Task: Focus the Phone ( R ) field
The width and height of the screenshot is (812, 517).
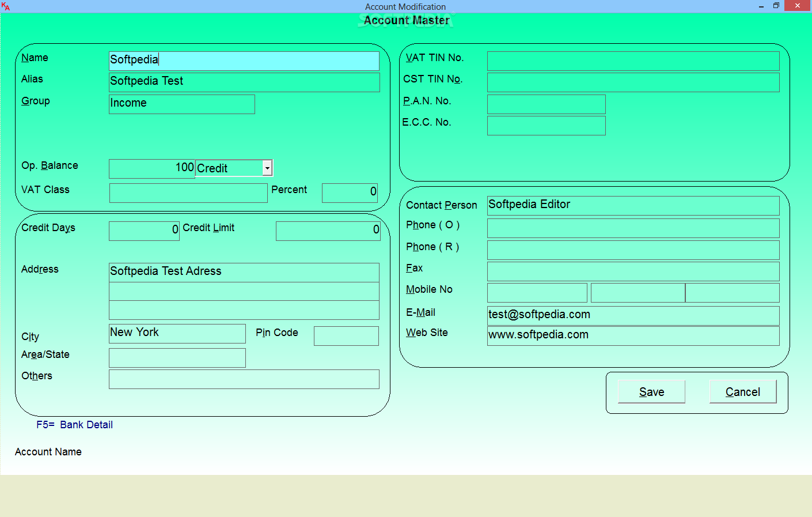Action: coord(633,250)
